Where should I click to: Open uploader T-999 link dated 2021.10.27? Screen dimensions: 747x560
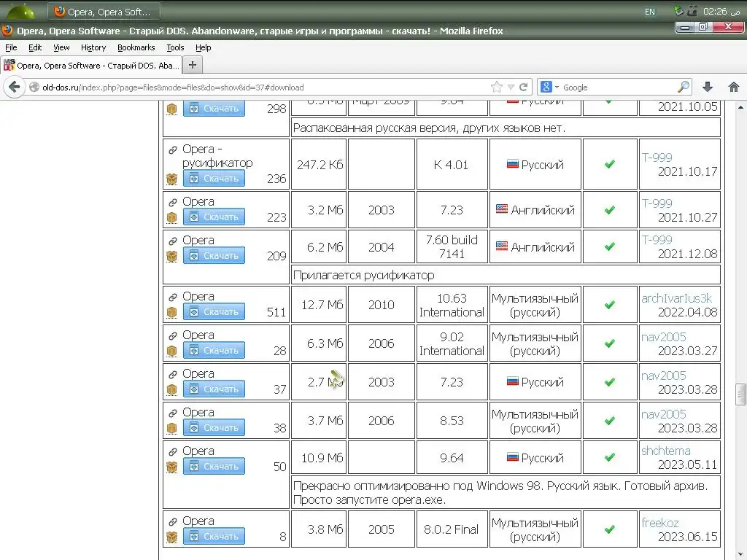[x=657, y=203]
